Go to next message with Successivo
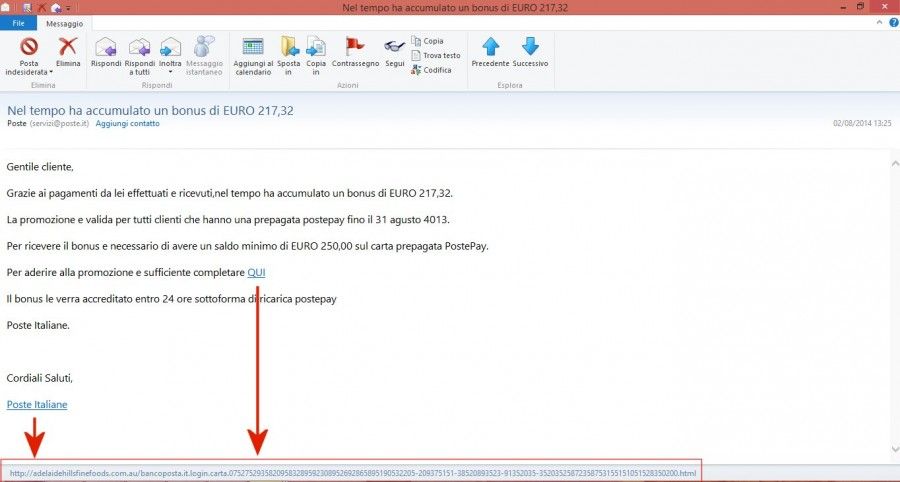 [x=530, y=52]
